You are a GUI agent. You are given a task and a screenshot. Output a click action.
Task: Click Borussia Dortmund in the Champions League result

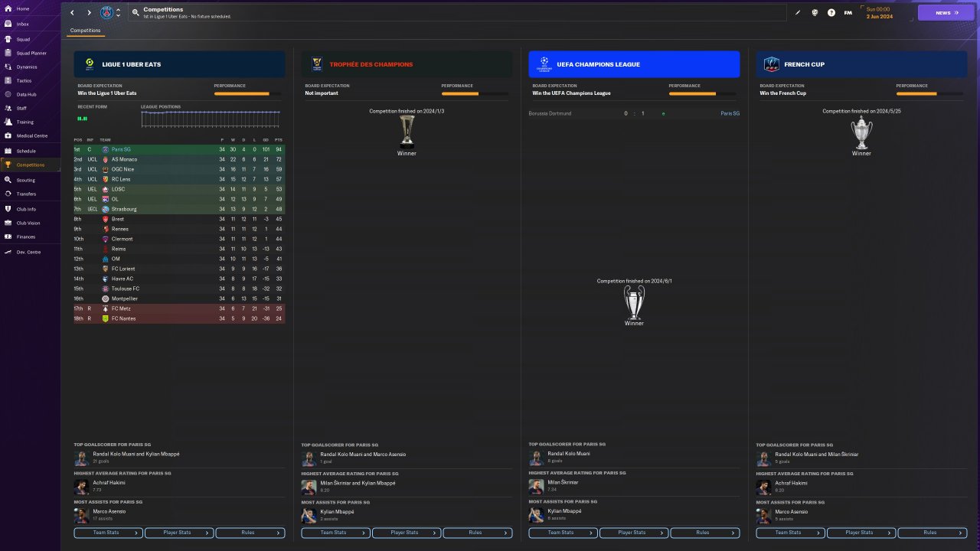[x=550, y=113]
